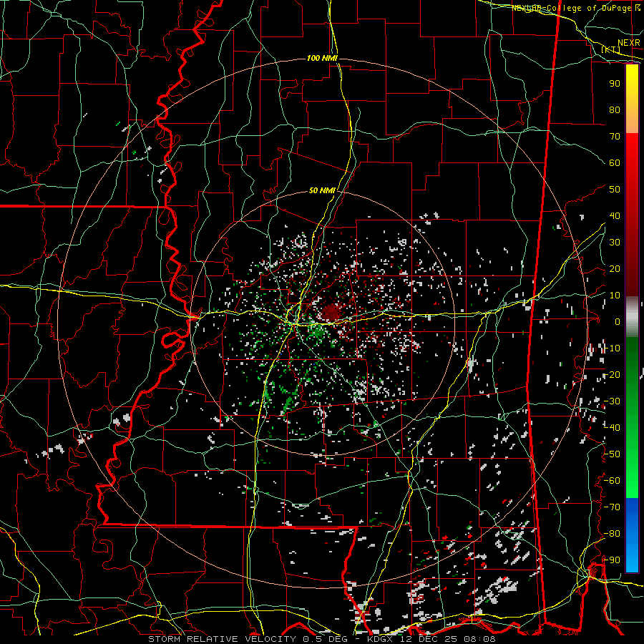Click the "-90" scale value
This screenshot has height=644, width=644.
pos(613,560)
